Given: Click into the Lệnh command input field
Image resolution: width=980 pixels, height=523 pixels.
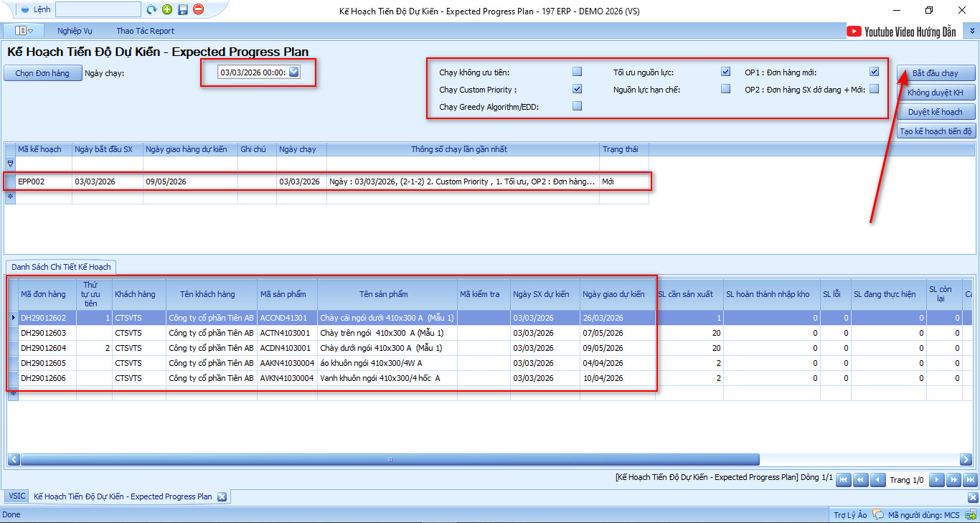Looking at the screenshot, I should coord(98,9).
